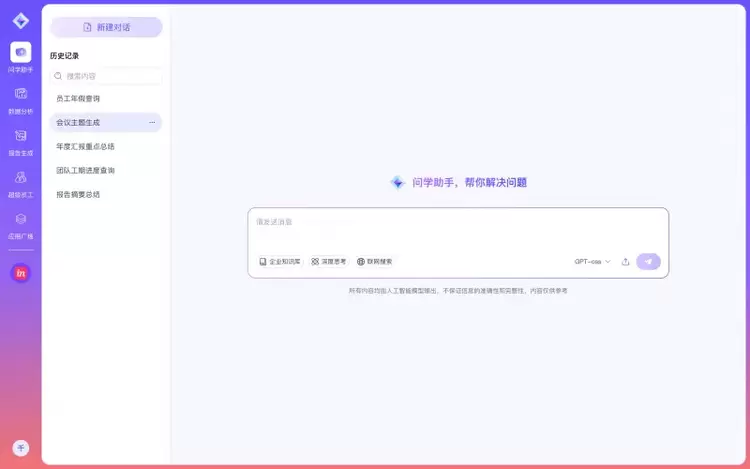Click the pink round icon in sidebar

click(20, 273)
